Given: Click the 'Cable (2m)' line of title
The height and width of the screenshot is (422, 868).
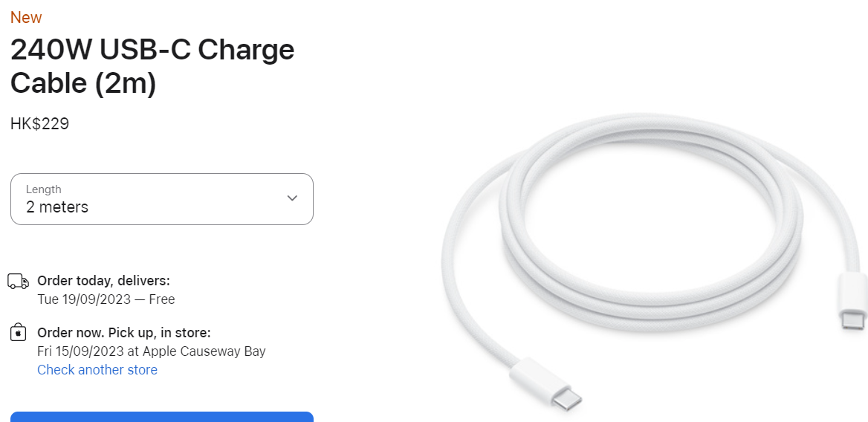Looking at the screenshot, I should tap(83, 83).
